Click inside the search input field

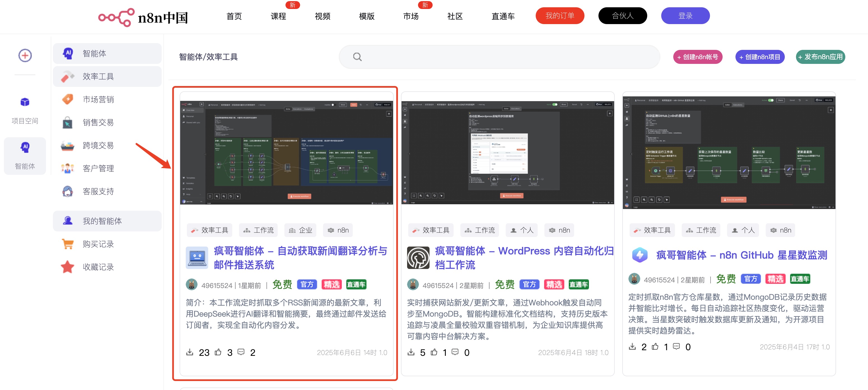click(499, 57)
